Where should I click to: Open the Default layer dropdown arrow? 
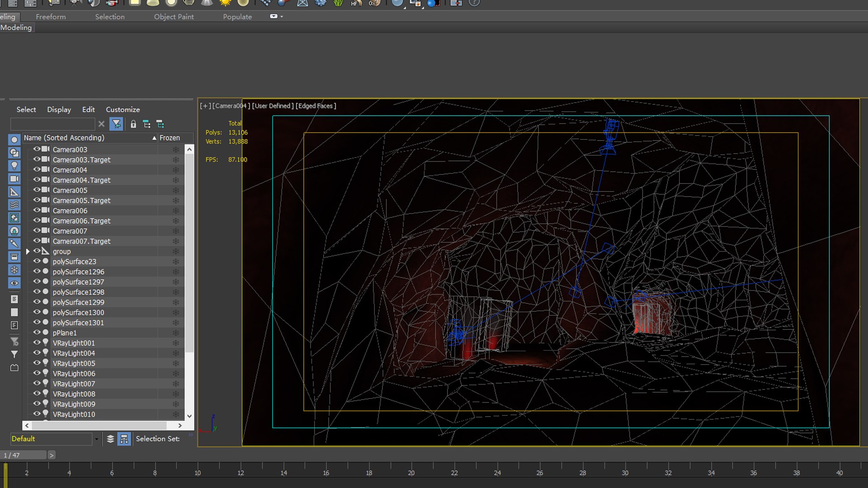pyautogui.click(x=96, y=439)
